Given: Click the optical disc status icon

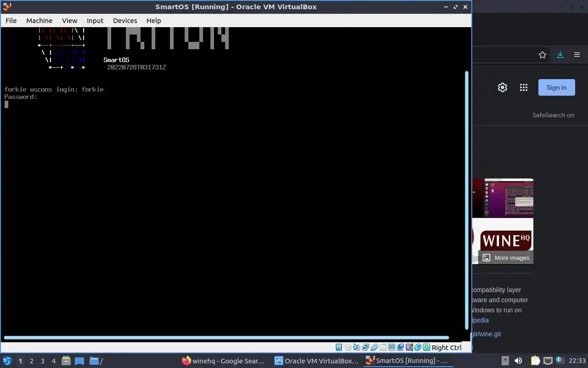Looking at the screenshot, I should click(348, 347).
